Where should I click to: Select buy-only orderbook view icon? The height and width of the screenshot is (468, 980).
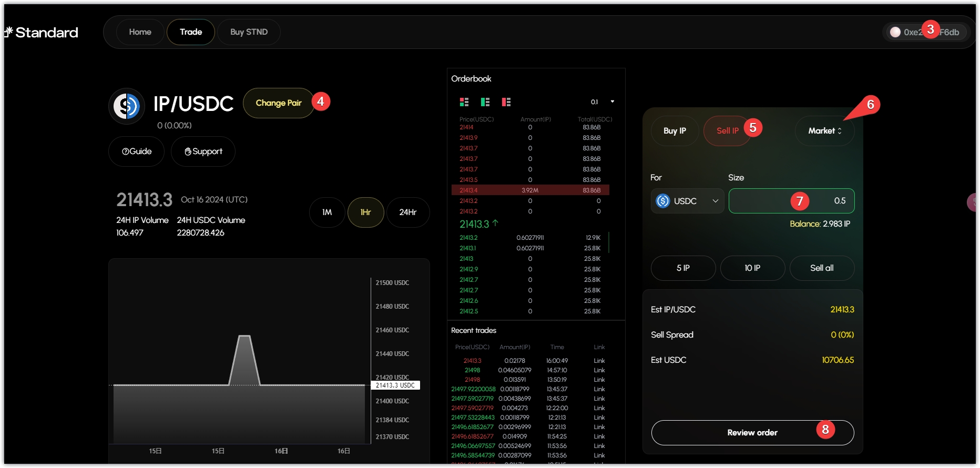click(x=485, y=102)
